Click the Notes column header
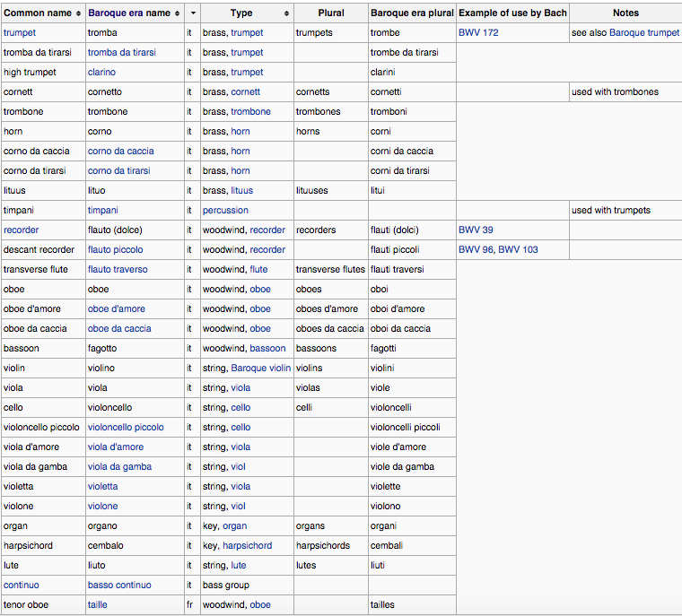This screenshot has width=682, height=616. pyautogui.click(x=625, y=13)
